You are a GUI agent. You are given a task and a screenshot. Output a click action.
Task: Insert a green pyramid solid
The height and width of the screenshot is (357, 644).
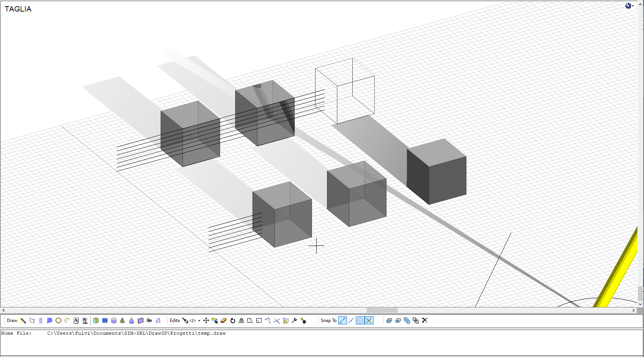point(123,320)
